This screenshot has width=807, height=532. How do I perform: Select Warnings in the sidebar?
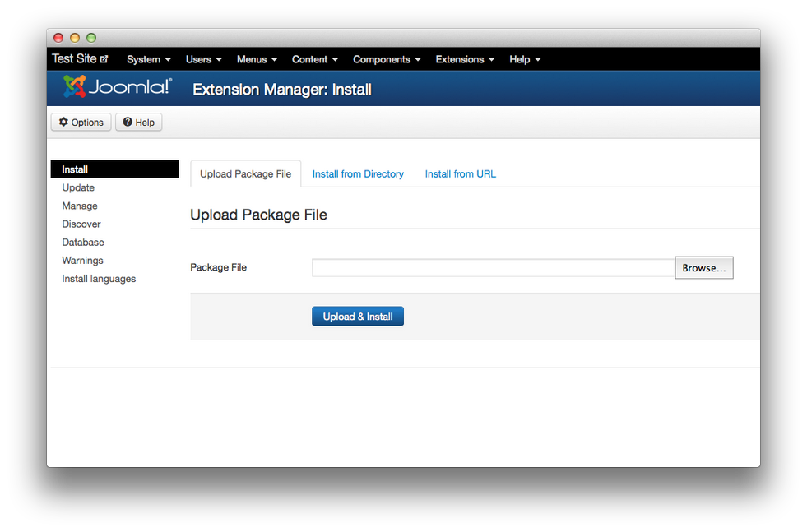coord(82,260)
